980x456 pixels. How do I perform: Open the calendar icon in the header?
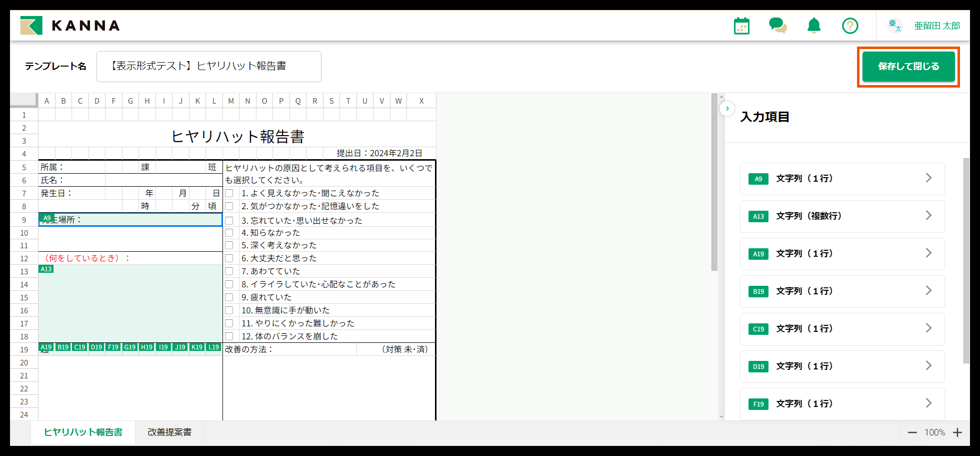pos(741,26)
